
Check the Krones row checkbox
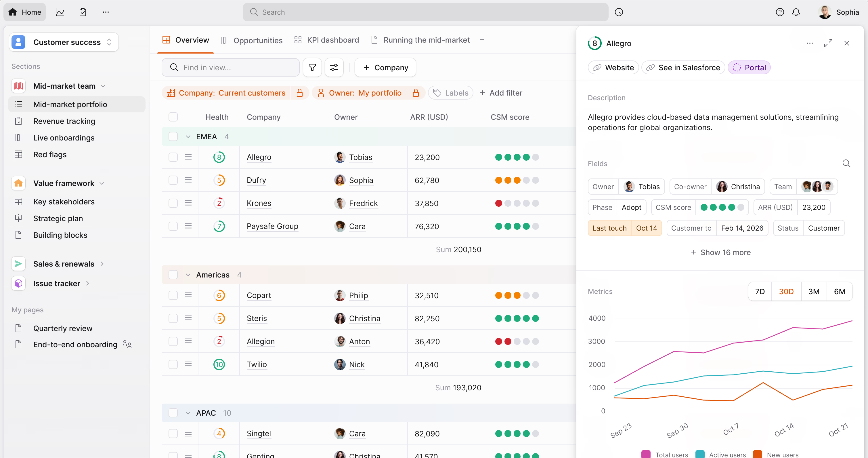click(x=173, y=203)
